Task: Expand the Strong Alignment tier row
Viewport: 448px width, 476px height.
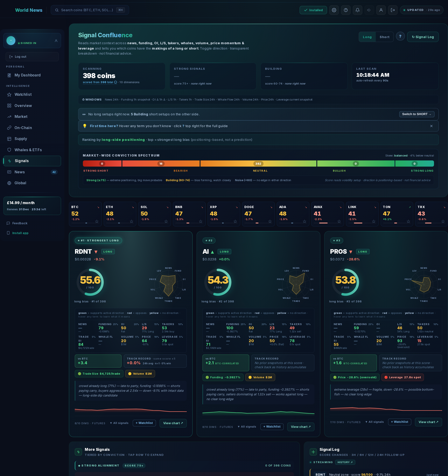Action: tap(184, 466)
